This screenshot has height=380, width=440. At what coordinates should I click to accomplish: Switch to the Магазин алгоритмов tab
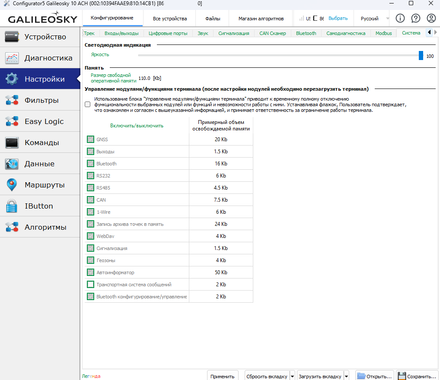point(261,19)
